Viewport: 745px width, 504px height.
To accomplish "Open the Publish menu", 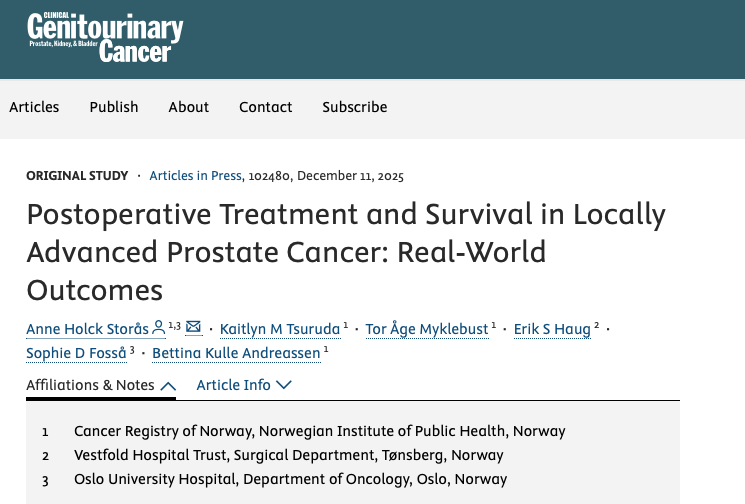I will pos(114,107).
